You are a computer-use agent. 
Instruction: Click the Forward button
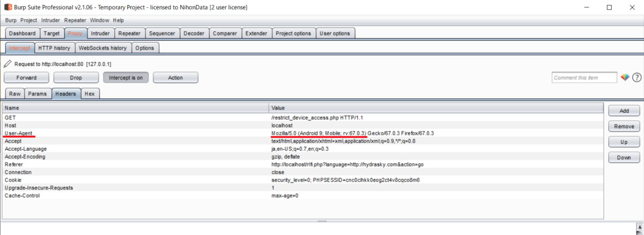(x=26, y=77)
